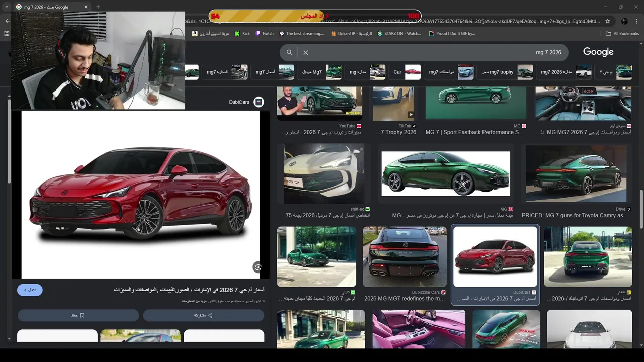Open the TikTok '7 Trophy 2026' video thumbnail
644x362 pixels.
click(393, 104)
